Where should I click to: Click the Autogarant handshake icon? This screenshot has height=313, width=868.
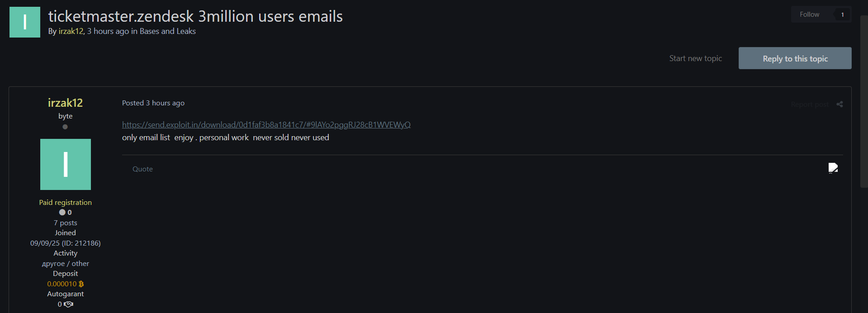[69, 304]
